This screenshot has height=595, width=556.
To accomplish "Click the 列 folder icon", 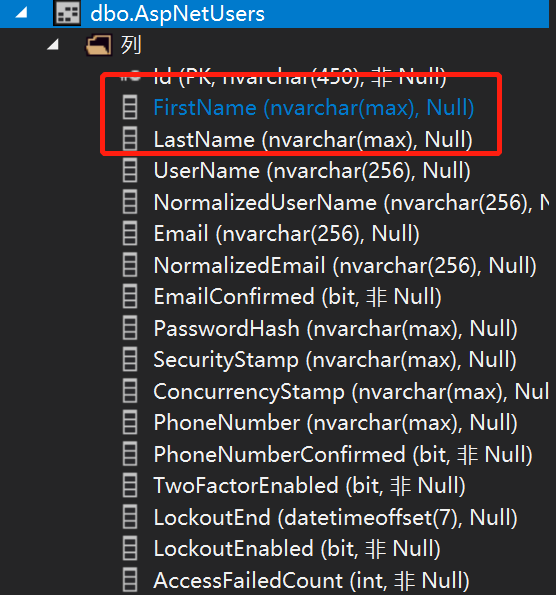I will (99, 45).
